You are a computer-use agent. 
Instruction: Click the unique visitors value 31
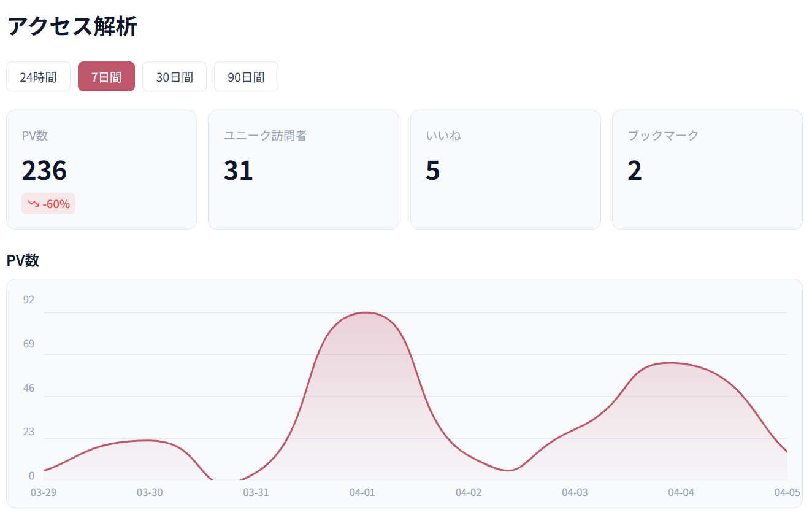238,170
